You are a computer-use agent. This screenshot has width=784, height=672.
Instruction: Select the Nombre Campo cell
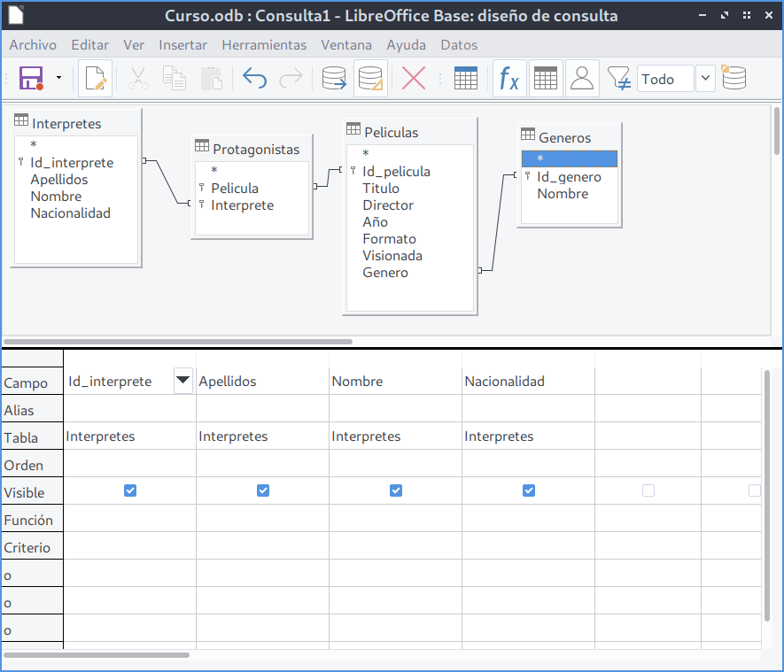tap(395, 382)
